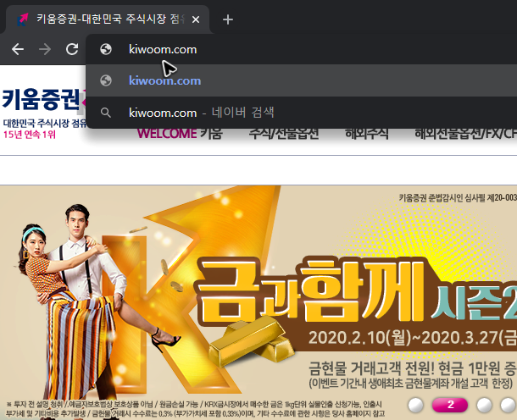Click the magnifier icon in 네이버 검색 suggestion
517x420 pixels.
(x=106, y=113)
